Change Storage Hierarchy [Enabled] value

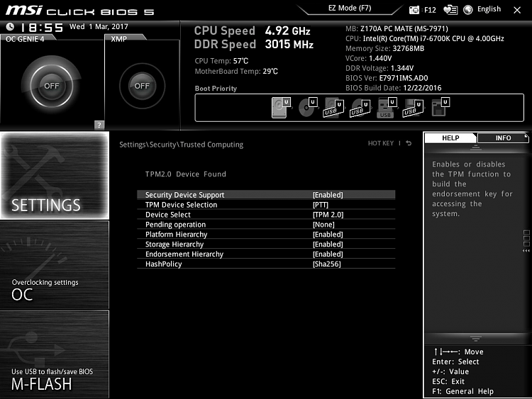(328, 244)
